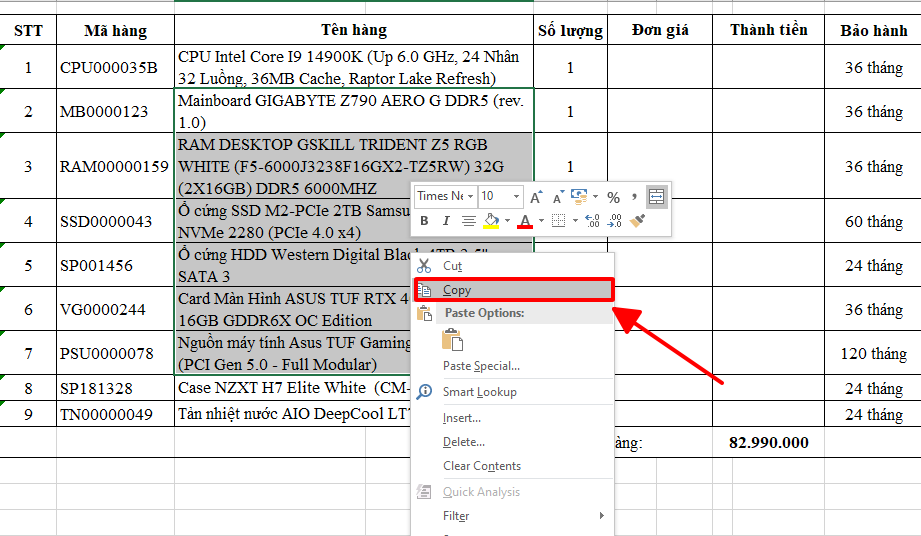Screen dimensions: 921x536
Task: Select the Số lượng header cell
Action: (x=570, y=30)
